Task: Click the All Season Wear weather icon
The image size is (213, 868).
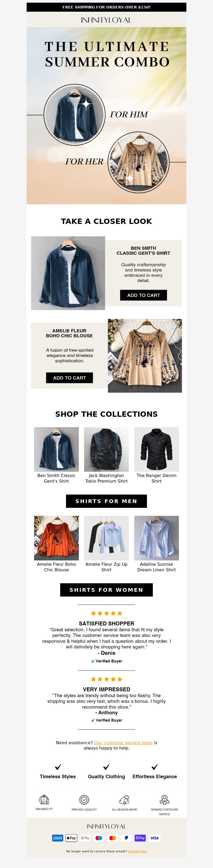Action: point(124,799)
